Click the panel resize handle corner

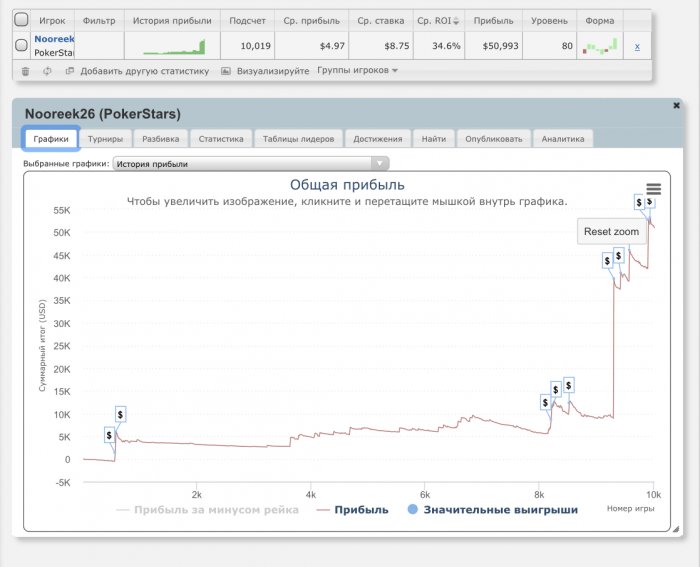click(x=675, y=529)
